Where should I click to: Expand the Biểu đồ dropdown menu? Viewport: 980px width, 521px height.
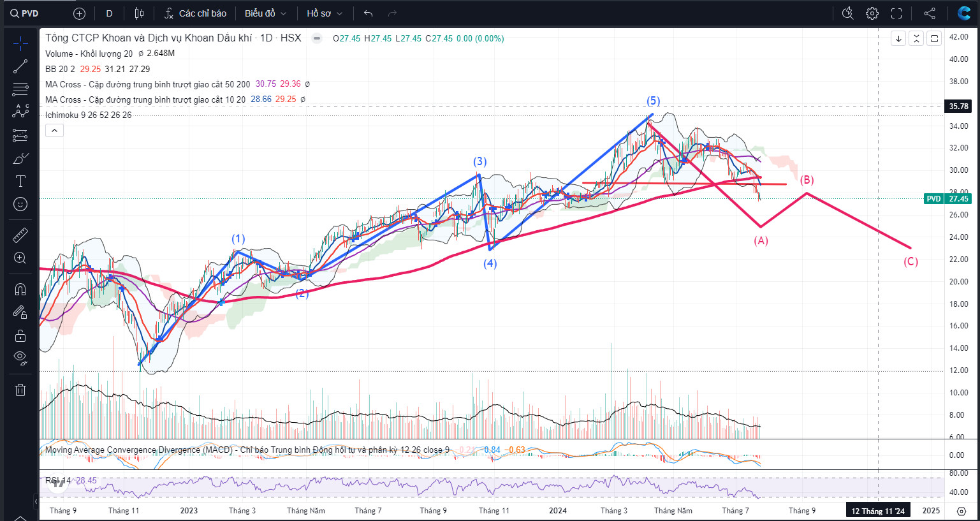coord(265,13)
